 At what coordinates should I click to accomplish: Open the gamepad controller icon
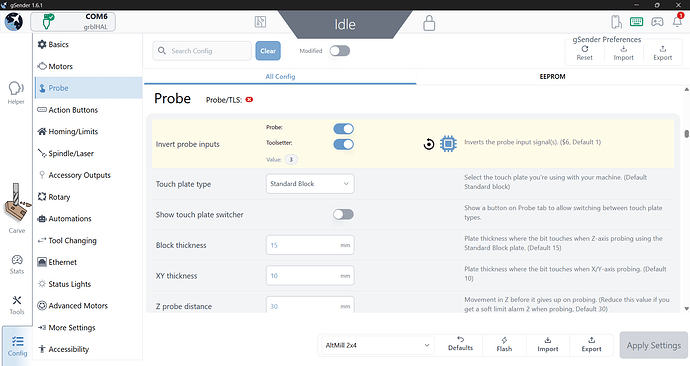657,22
